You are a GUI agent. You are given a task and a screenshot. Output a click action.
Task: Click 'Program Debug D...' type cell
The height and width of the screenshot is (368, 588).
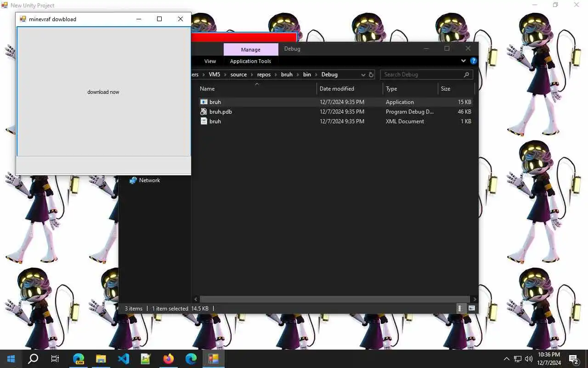click(409, 112)
